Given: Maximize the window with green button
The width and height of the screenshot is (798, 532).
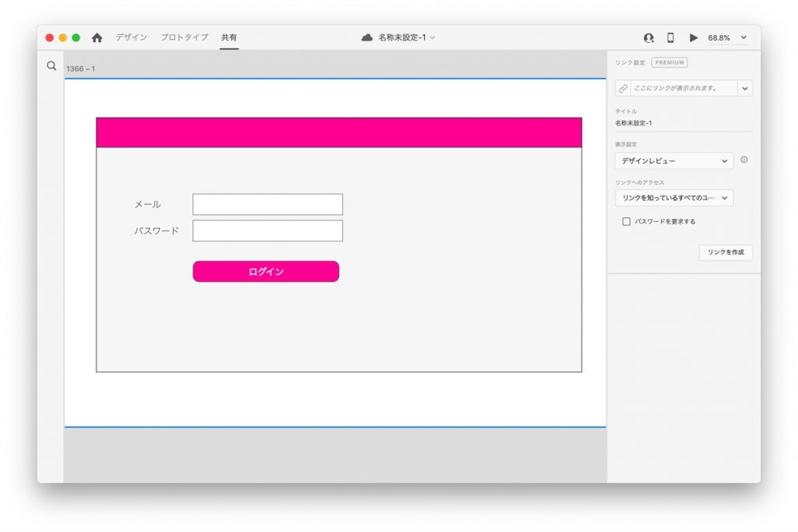Looking at the screenshot, I should point(76,37).
